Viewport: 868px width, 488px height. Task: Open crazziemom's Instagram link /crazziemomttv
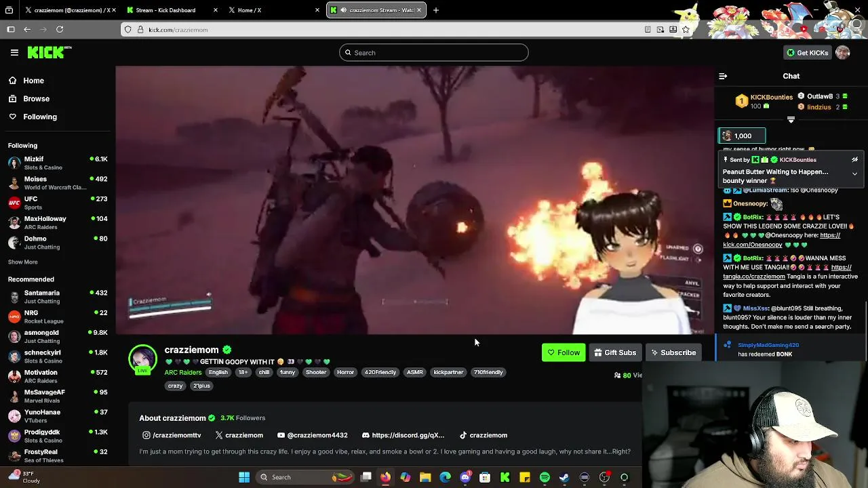(172, 435)
